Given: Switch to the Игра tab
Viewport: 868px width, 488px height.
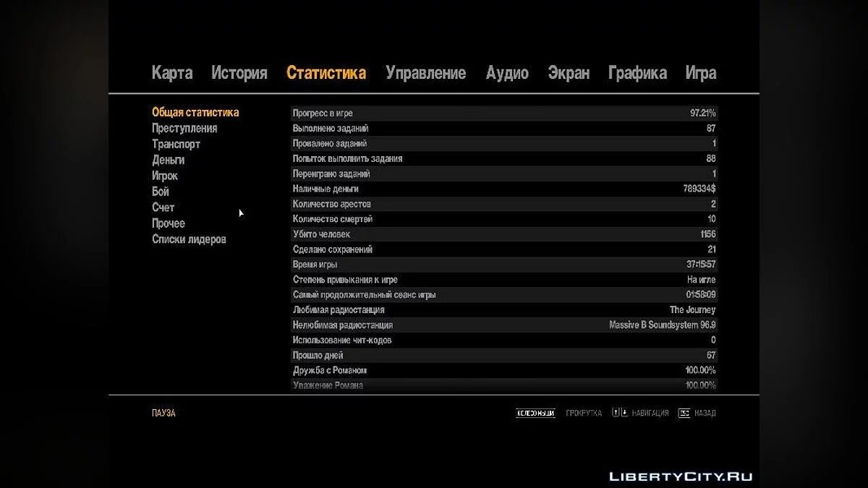Looking at the screenshot, I should click(701, 73).
